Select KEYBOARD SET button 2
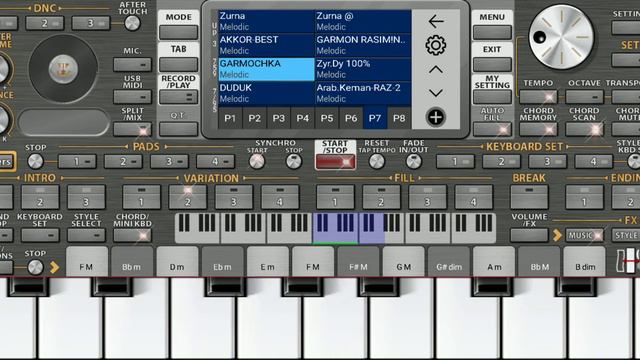 (x=501, y=162)
